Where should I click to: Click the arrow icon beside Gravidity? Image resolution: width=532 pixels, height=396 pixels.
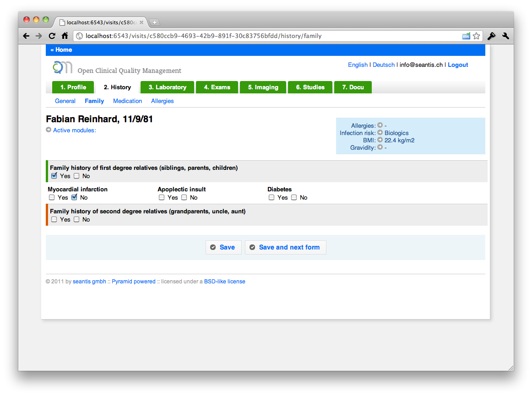click(x=380, y=147)
